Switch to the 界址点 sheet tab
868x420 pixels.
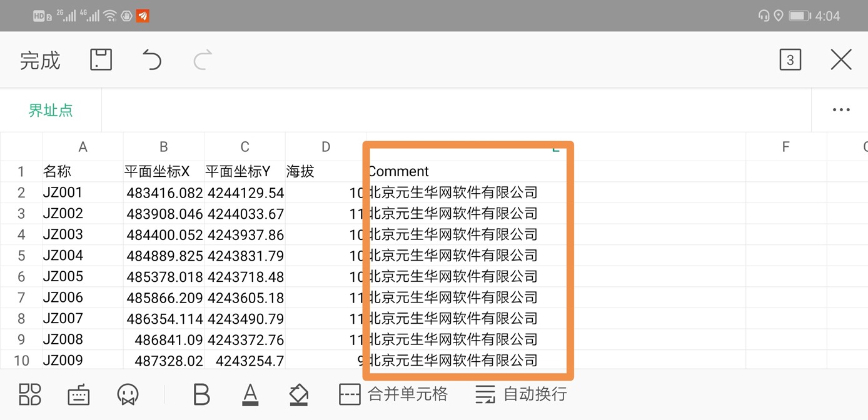(51, 110)
